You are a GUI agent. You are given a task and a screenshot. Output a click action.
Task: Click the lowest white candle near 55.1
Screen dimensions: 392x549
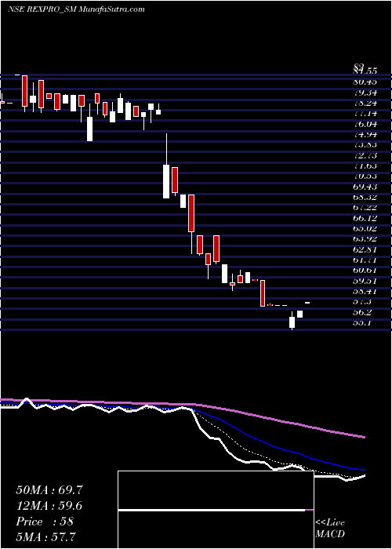point(292,322)
